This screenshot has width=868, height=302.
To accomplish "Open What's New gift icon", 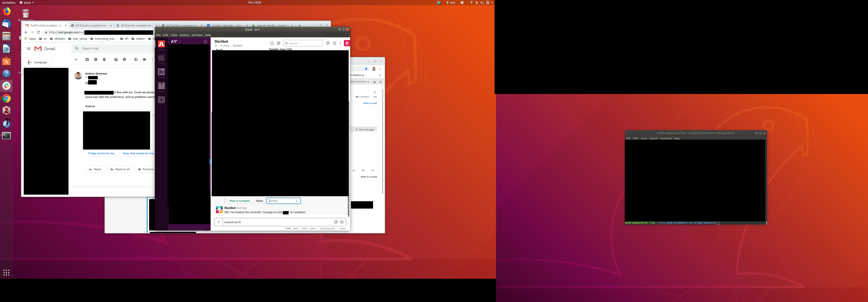I will pos(347,43).
